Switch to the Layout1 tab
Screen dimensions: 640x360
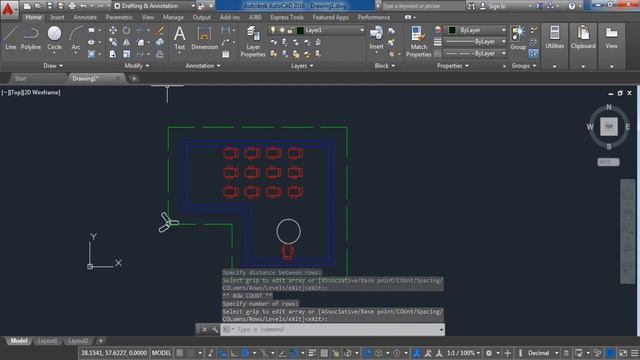tap(47, 341)
